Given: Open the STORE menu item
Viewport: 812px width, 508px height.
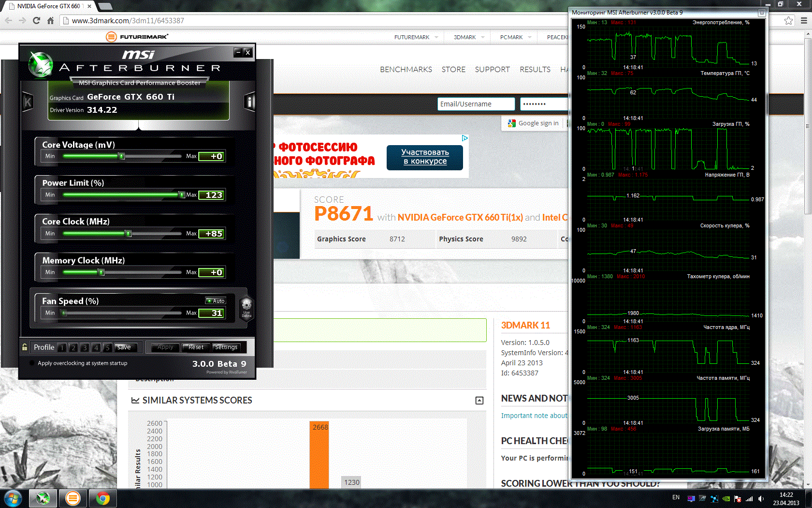Looking at the screenshot, I should coord(453,70).
